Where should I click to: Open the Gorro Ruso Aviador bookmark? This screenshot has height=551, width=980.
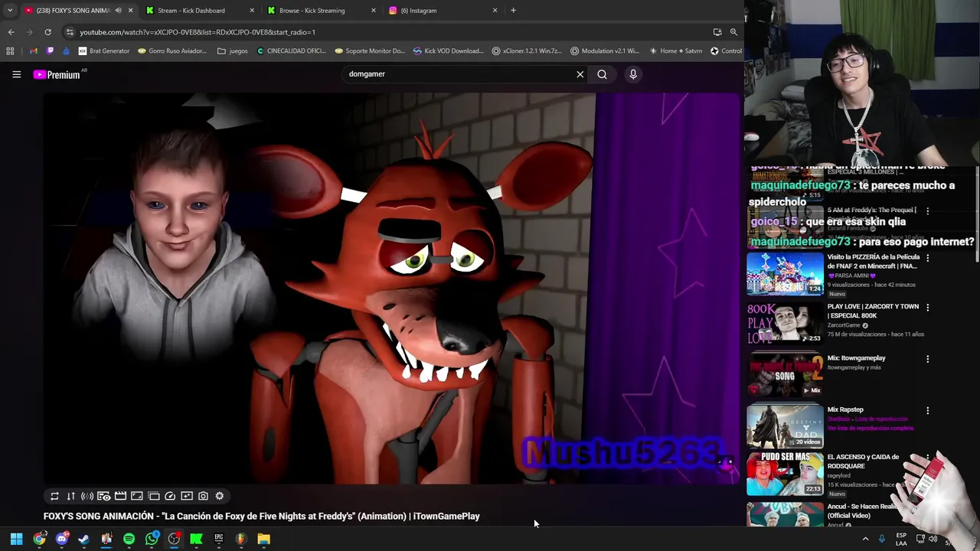[172, 51]
